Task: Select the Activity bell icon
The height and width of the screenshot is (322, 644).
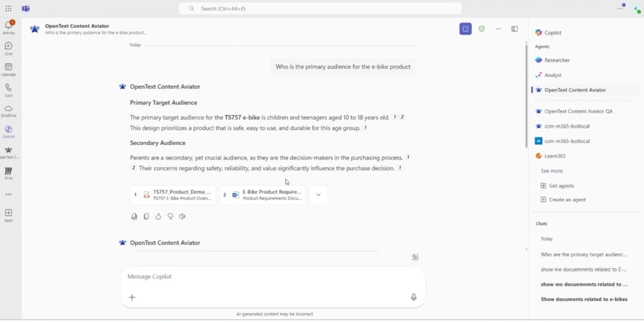Action: [x=8, y=25]
